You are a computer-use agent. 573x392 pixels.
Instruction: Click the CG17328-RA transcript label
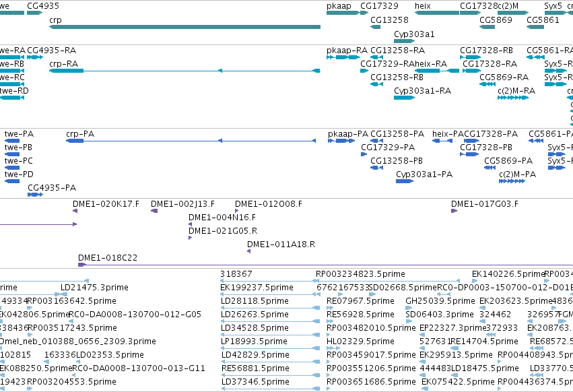click(490, 64)
